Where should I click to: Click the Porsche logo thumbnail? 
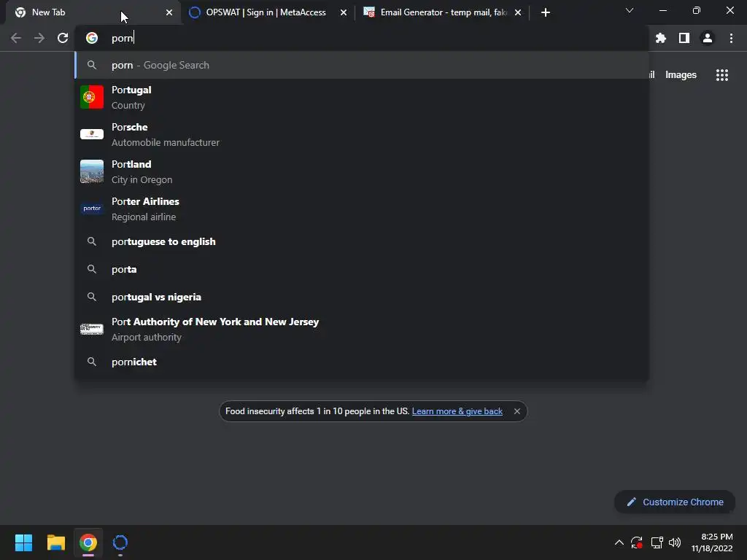[92, 134]
